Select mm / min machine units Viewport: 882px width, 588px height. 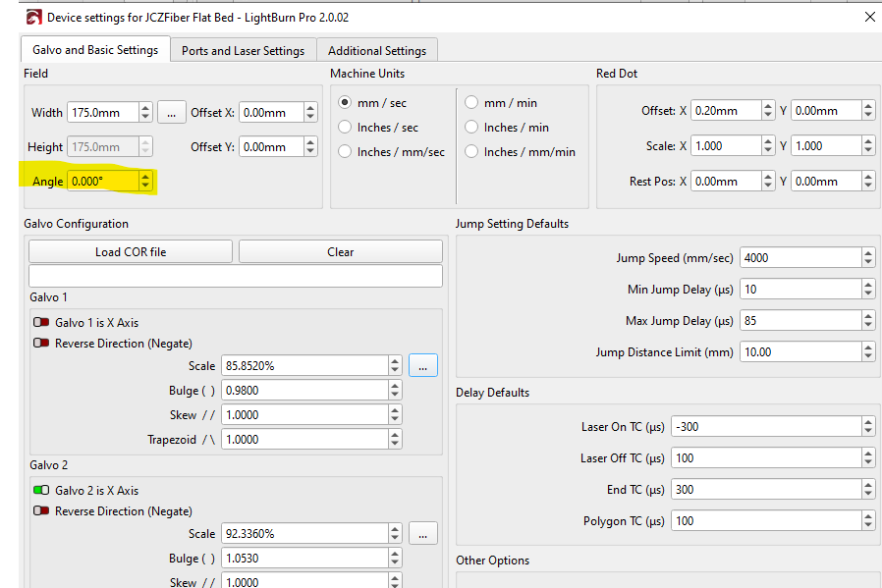[471, 103]
